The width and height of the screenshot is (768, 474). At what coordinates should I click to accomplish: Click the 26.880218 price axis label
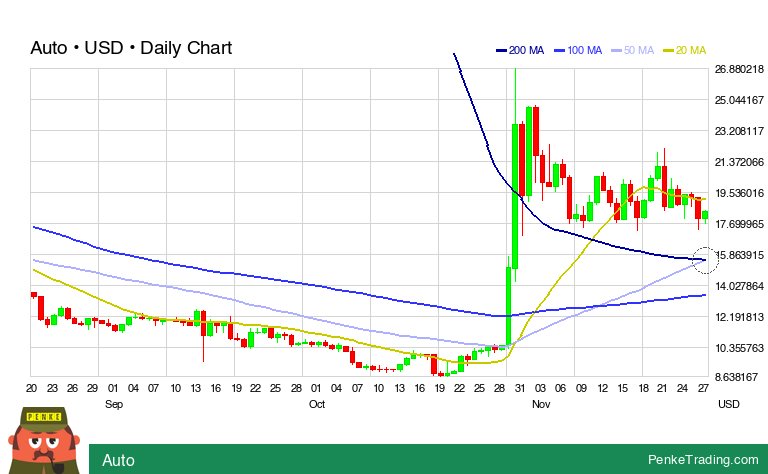coord(739,69)
